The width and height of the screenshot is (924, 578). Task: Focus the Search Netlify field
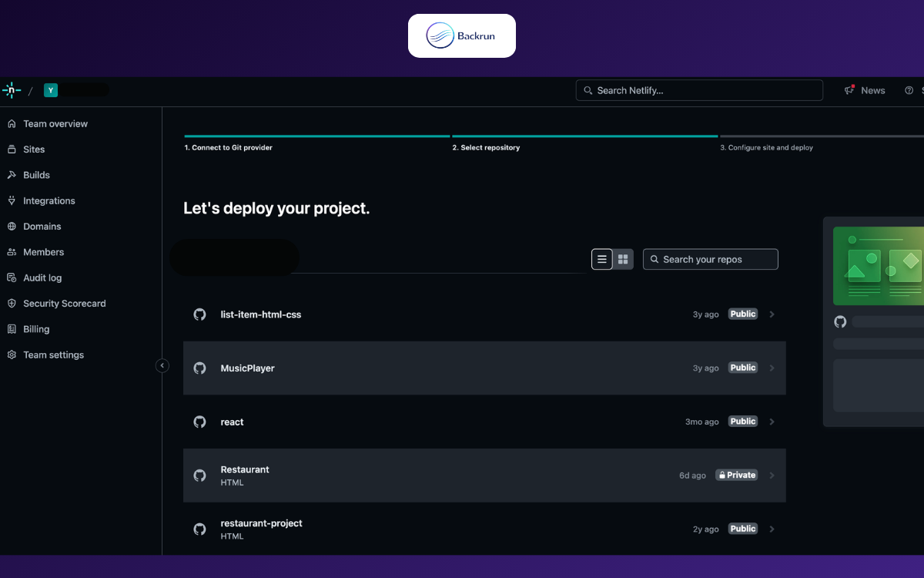point(699,90)
